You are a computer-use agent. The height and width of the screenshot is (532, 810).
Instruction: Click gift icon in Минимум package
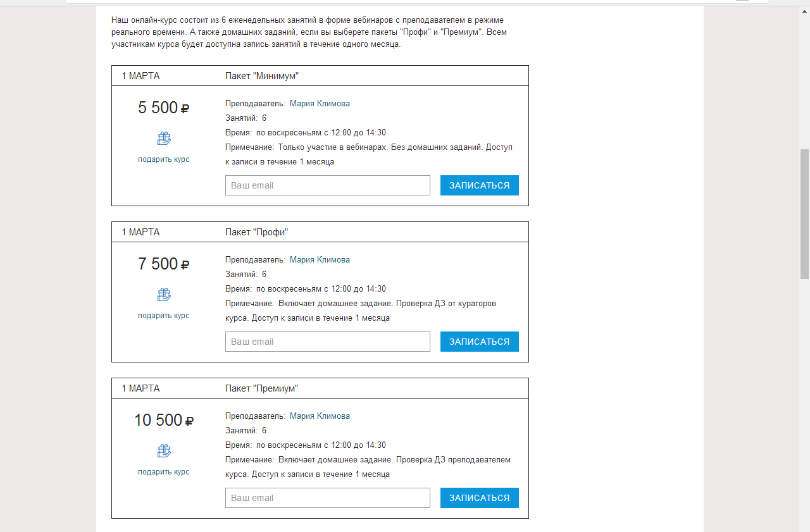click(x=164, y=139)
